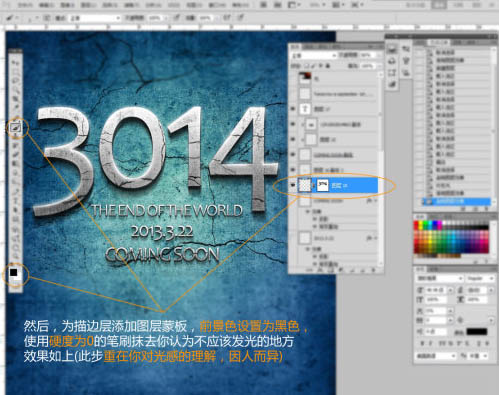Click the add layer style fx icon in Layers panel footer
The height and width of the screenshot is (395, 499).
pyautogui.click(x=320, y=270)
